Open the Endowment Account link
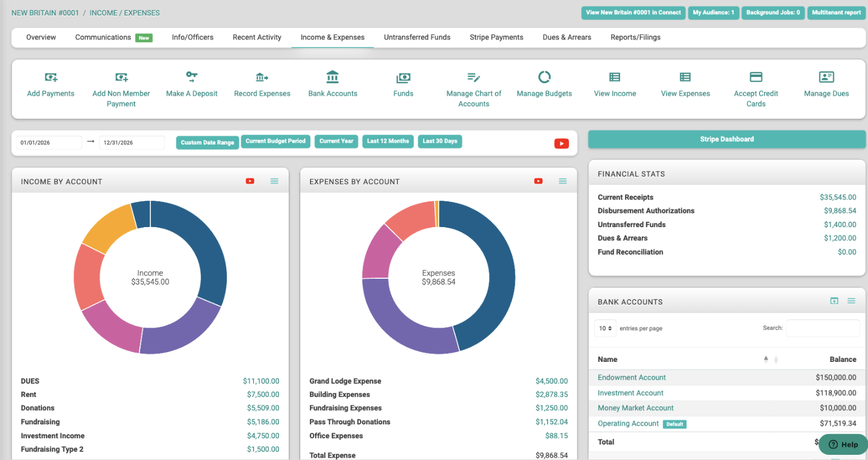This screenshot has width=868, height=460. click(631, 377)
